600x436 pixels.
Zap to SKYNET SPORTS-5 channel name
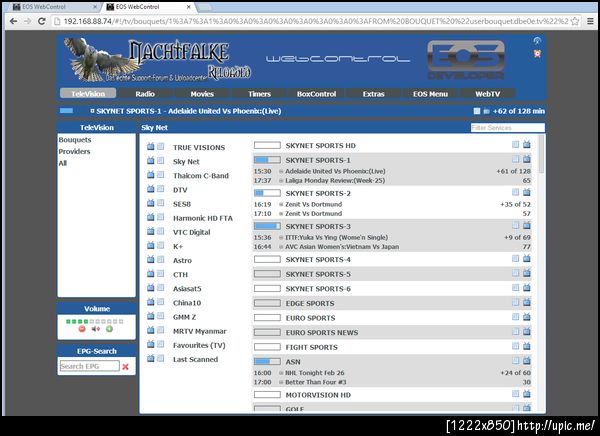318,274
